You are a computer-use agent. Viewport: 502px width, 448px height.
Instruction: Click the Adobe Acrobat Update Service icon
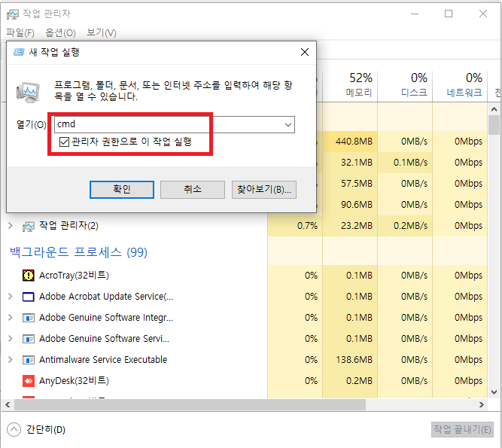click(x=29, y=297)
